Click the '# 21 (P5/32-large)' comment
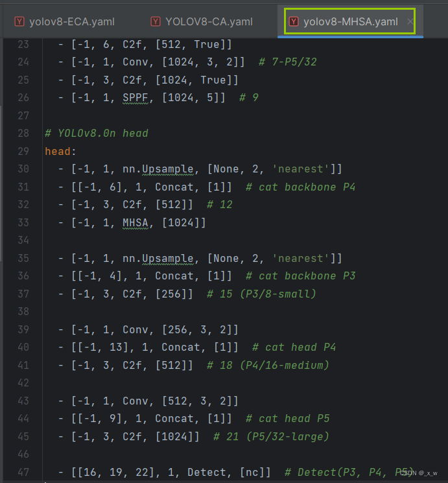Viewport: 448px width, 483px height. [x=271, y=436]
